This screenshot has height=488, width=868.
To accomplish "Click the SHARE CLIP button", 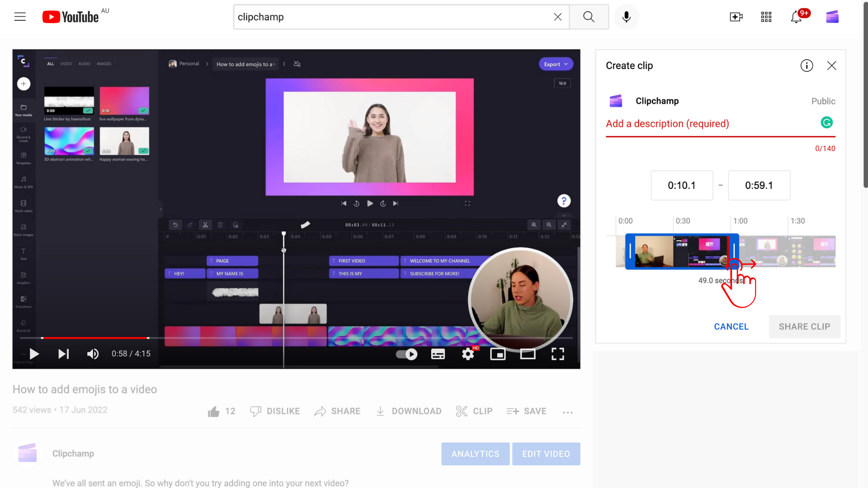I will (804, 327).
